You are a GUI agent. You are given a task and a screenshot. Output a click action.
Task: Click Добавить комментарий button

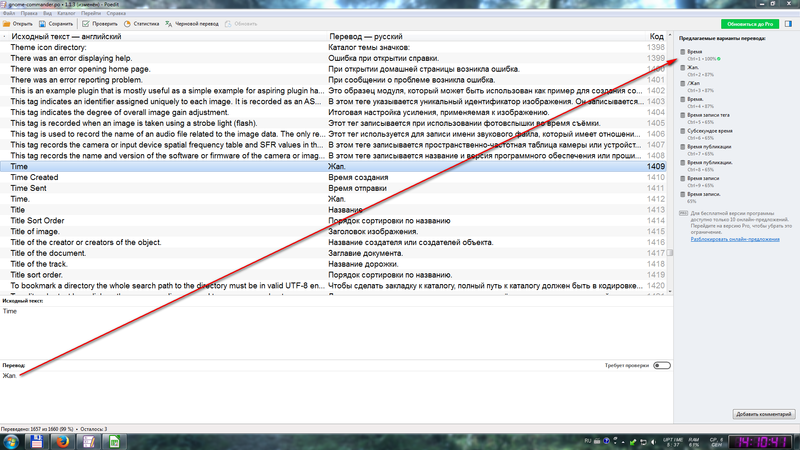coord(764,414)
